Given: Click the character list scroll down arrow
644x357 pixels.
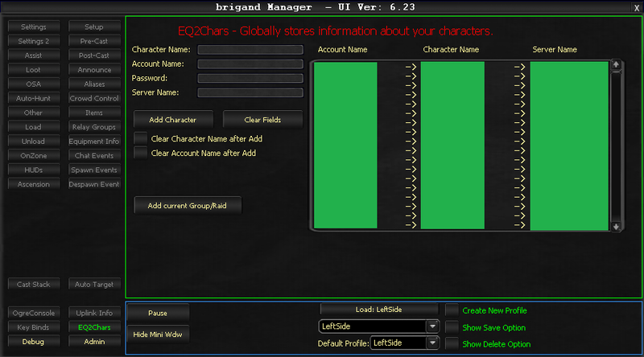Looking at the screenshot, I should (616, 227).
